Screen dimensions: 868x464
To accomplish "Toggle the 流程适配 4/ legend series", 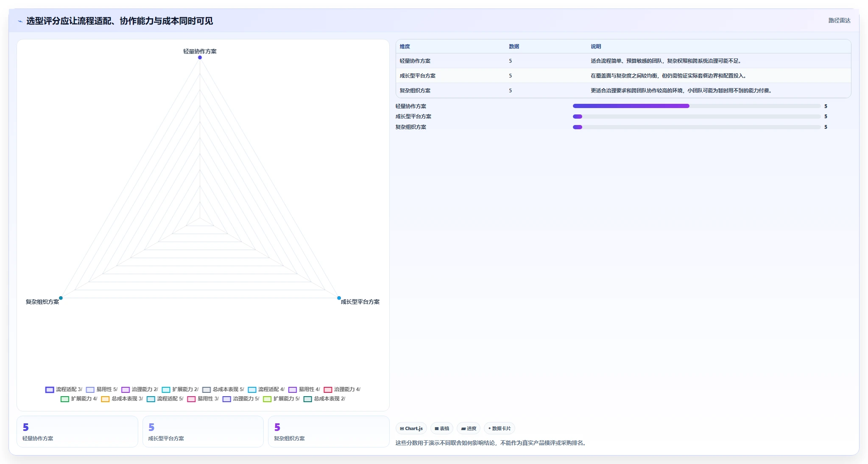I will (266, 389).
